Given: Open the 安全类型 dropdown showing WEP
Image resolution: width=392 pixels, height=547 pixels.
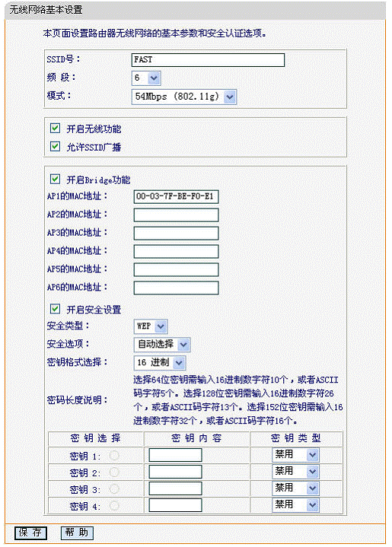Looking at the screenshot, I should [151, 326].
